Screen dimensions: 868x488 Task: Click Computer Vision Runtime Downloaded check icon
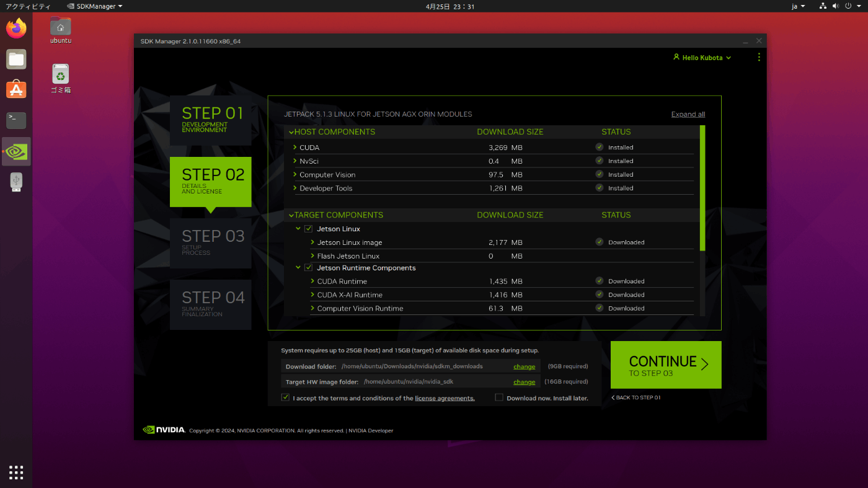pos(600,308)
